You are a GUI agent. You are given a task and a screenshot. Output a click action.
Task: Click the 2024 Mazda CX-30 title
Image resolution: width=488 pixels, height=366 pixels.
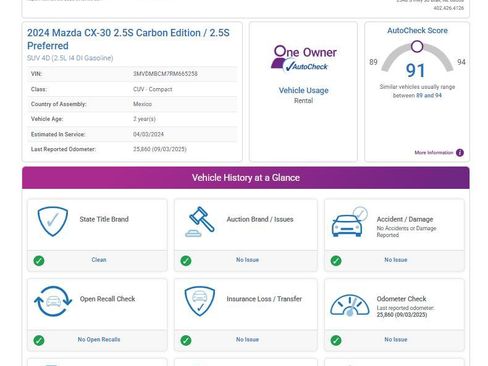128,39
